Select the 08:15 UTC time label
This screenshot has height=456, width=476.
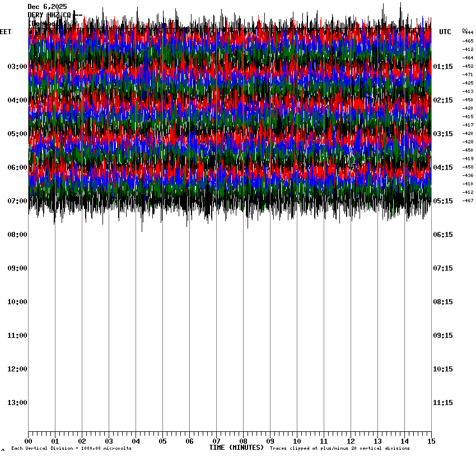443,302
